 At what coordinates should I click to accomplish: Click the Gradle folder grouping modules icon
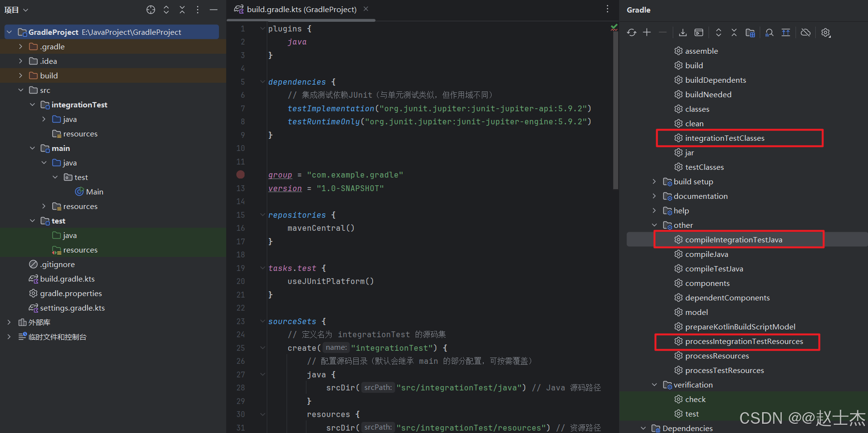(750, 32)
